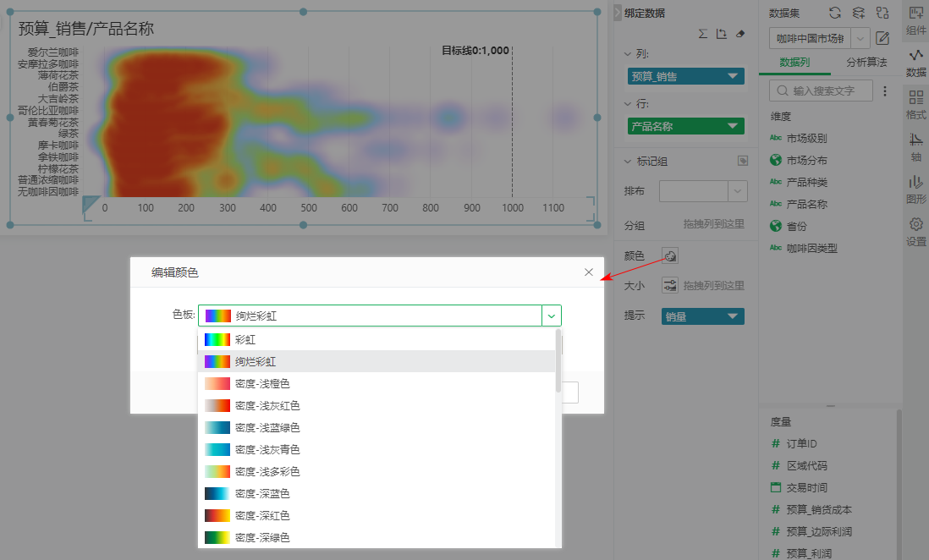Clear bound data with eraser icon
929x560 pixels.
pos(740,34)
